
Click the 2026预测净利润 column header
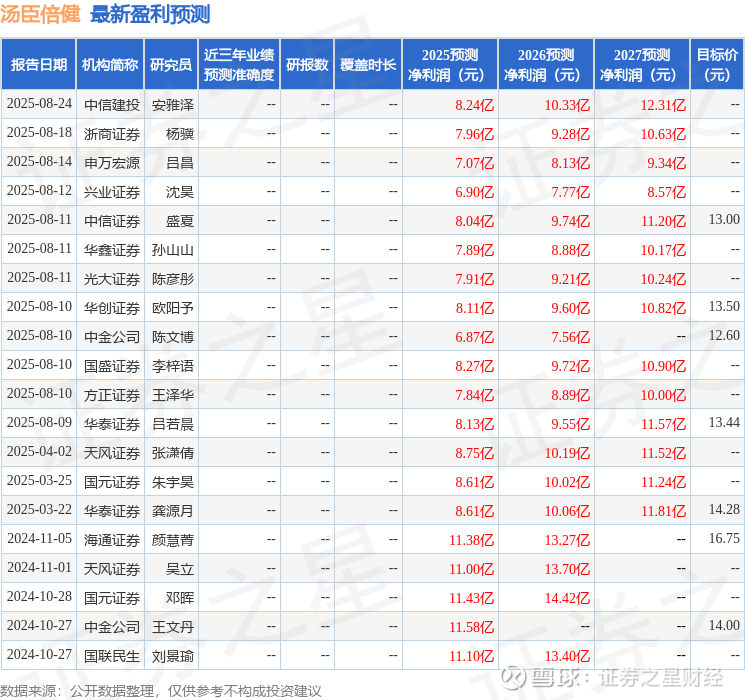(x=546, y=65)
